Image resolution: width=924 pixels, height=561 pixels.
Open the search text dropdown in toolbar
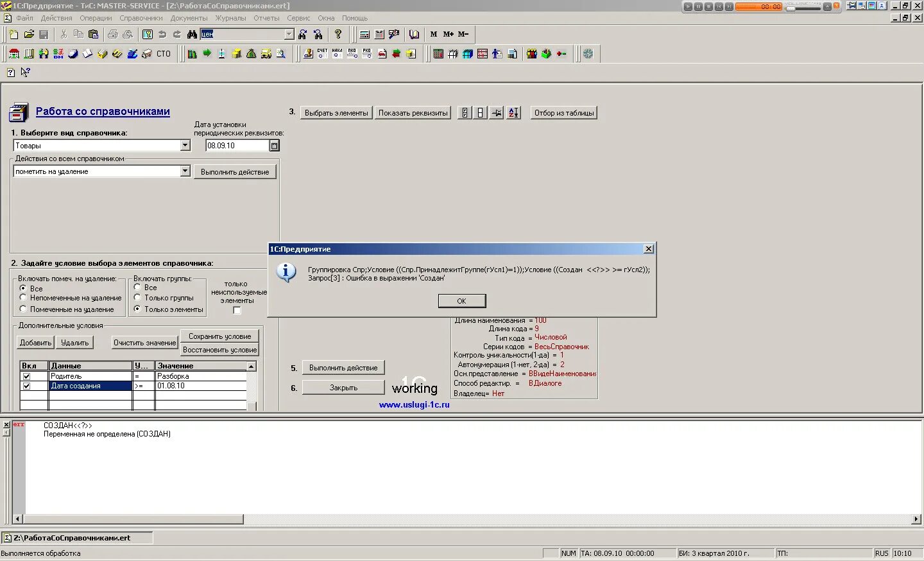[289, 34]
